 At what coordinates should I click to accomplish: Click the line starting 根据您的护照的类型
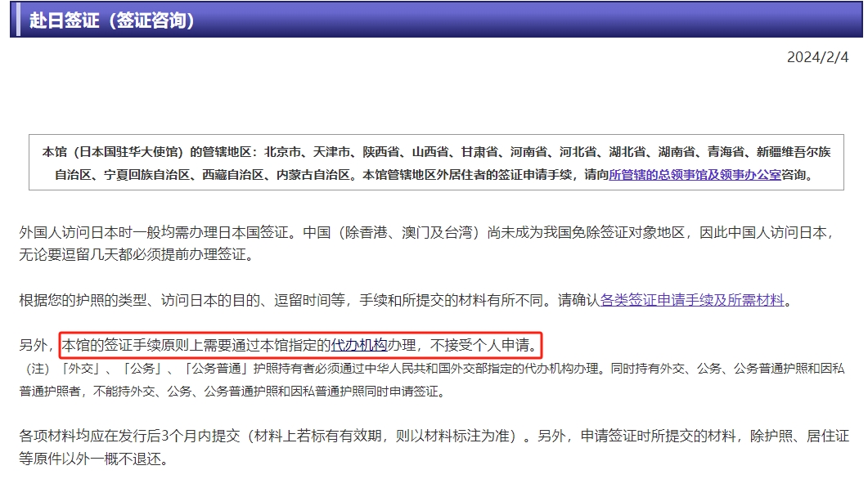[x=406, y=300]
